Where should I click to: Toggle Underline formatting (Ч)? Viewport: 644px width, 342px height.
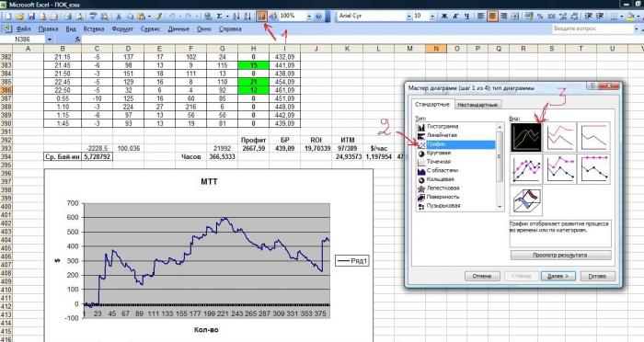(x=467, y=17)
